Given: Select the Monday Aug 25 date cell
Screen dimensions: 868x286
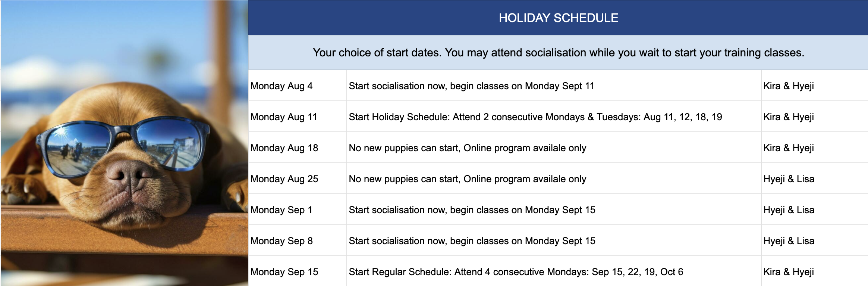Looking at the screenshot, I should click(x=298, y=178).
